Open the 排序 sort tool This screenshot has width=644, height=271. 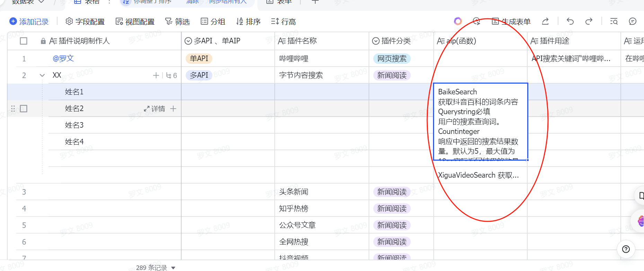coord(248,22)
